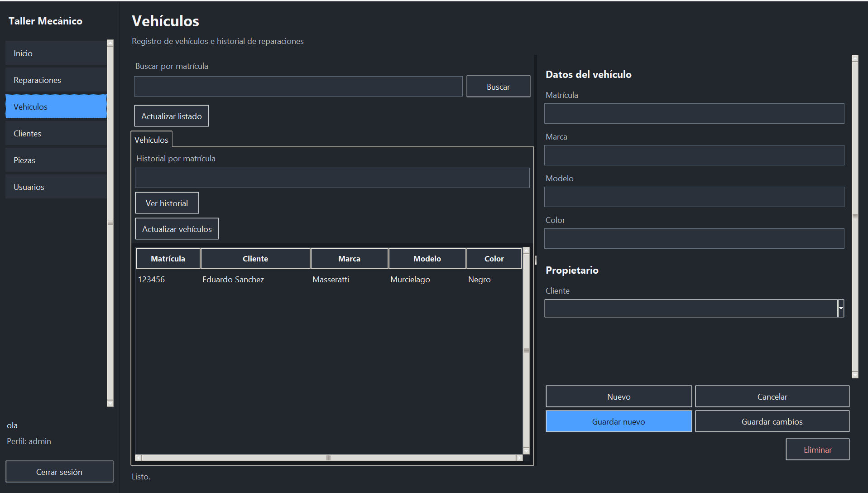The width and height of the screenshot is (868, 493).
Task: Click the red Eliminar button
Action: pos(817,449)
